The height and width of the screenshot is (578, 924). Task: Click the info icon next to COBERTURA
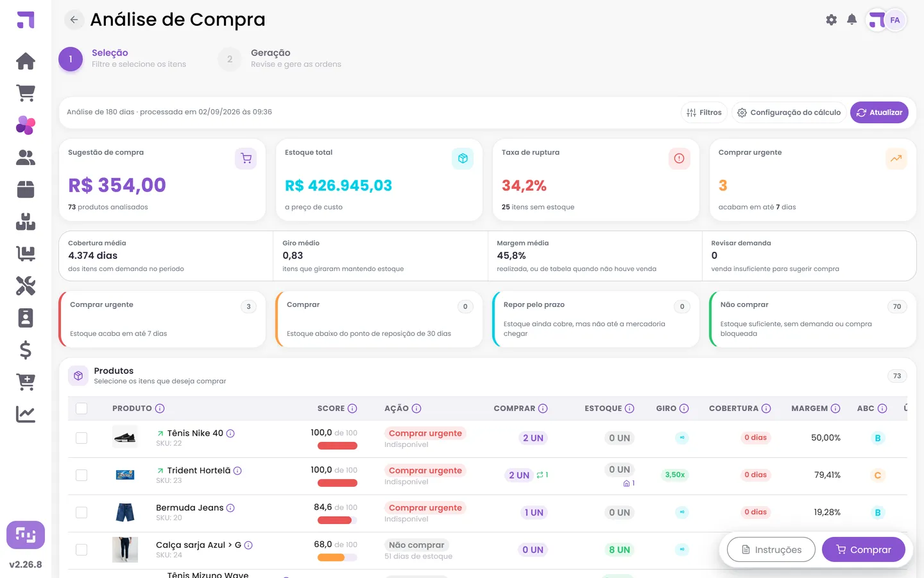point(766,408)
